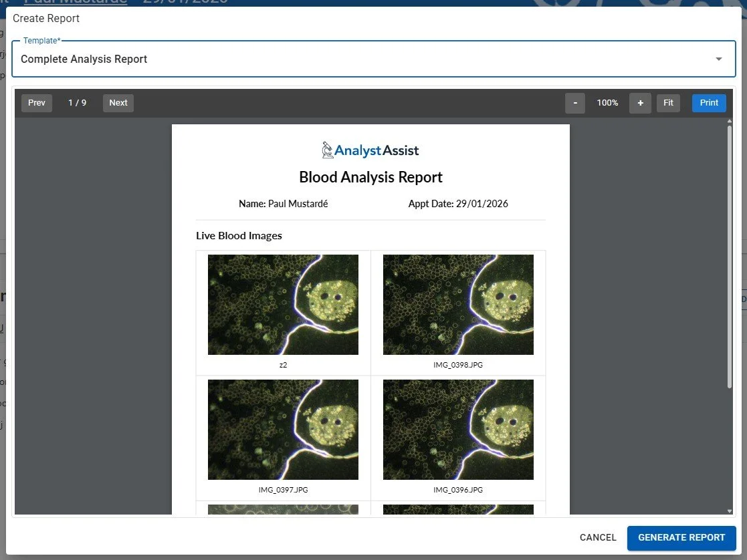This screenshot has height=560, width=747.
Task: Open the IMG_0398.JPG thumbnail
Action: (x=458, y=305)
